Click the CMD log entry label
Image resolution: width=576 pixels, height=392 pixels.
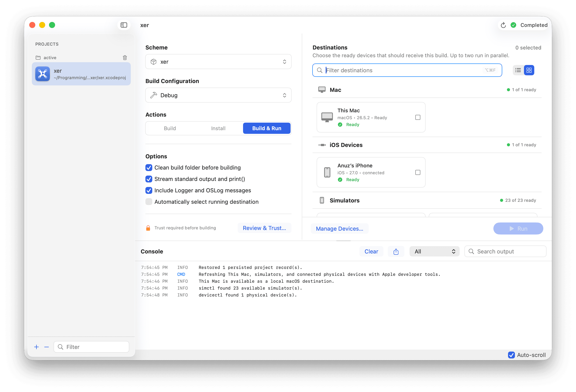click(181, 275)
